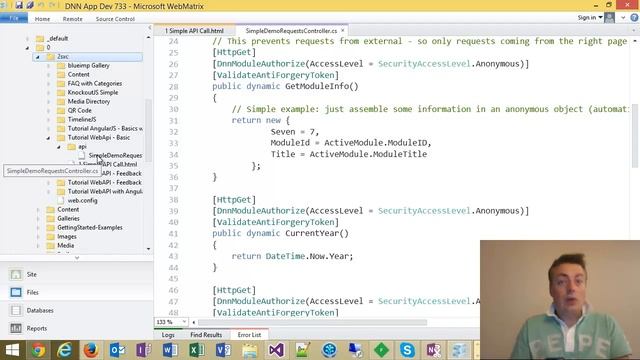This screenshot has height=360, width=640.
Task: Click the Files workspace button label
Action: (x=33, y=292)
